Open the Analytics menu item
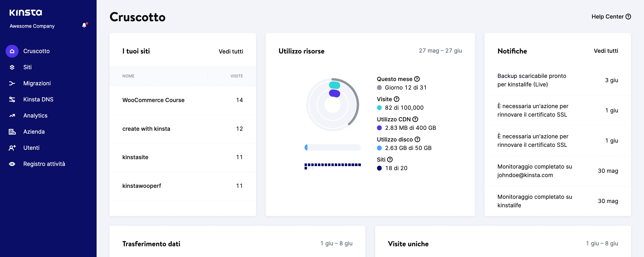Screen dimensions: 644x257 click(35, 116)
